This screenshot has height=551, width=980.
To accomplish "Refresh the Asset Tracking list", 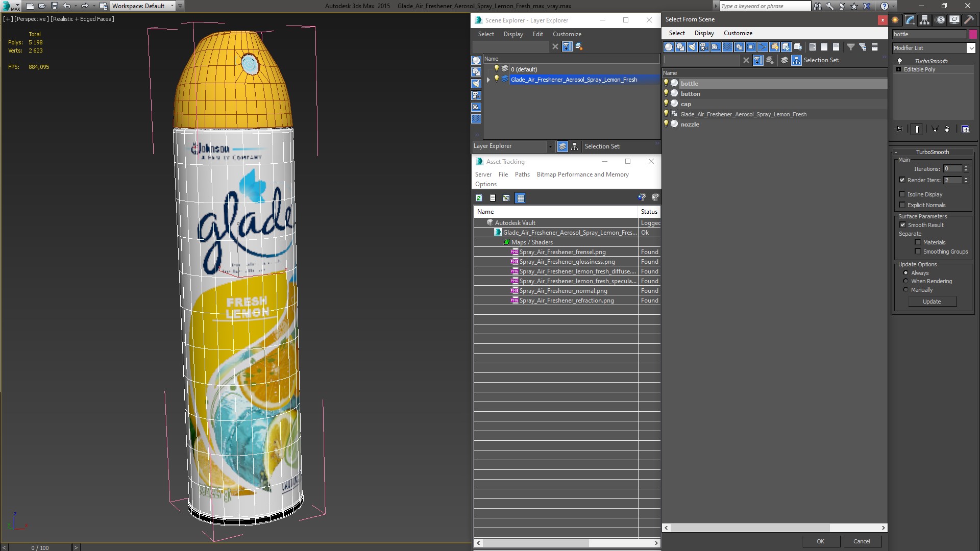I will (x=479, y=198).
